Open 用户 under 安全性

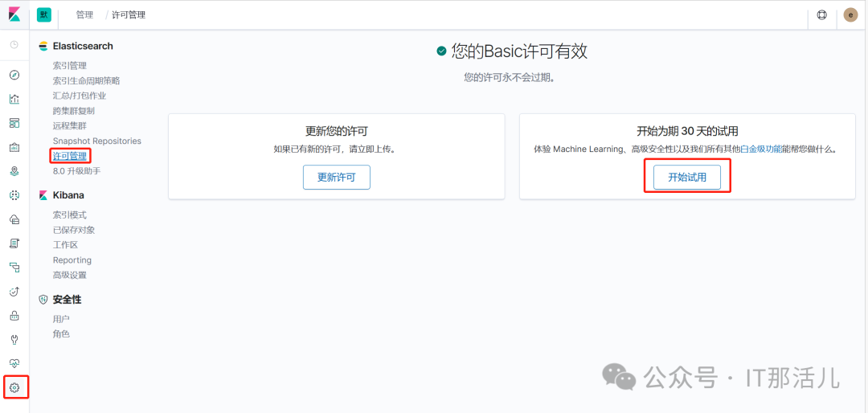tap(61, 319)
